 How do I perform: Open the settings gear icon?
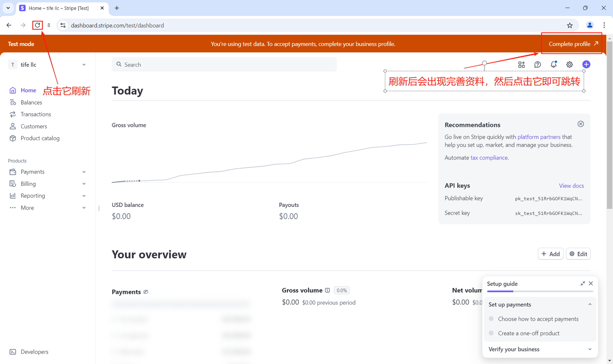pos(569,64)
